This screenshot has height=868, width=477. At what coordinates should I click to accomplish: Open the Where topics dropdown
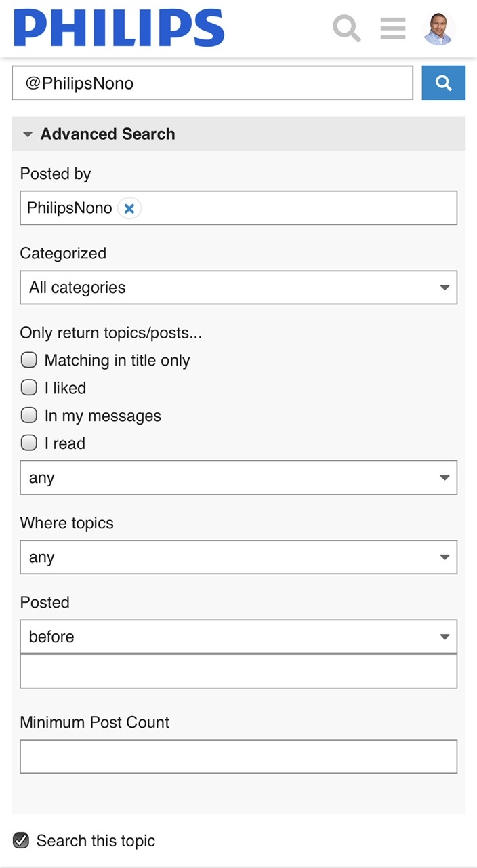click(x=239, y=557)
